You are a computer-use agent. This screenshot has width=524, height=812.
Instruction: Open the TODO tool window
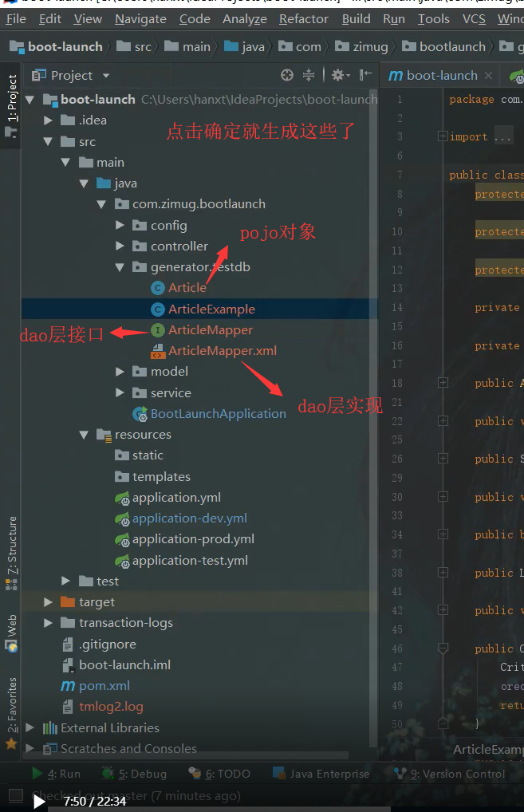[219, 774]
